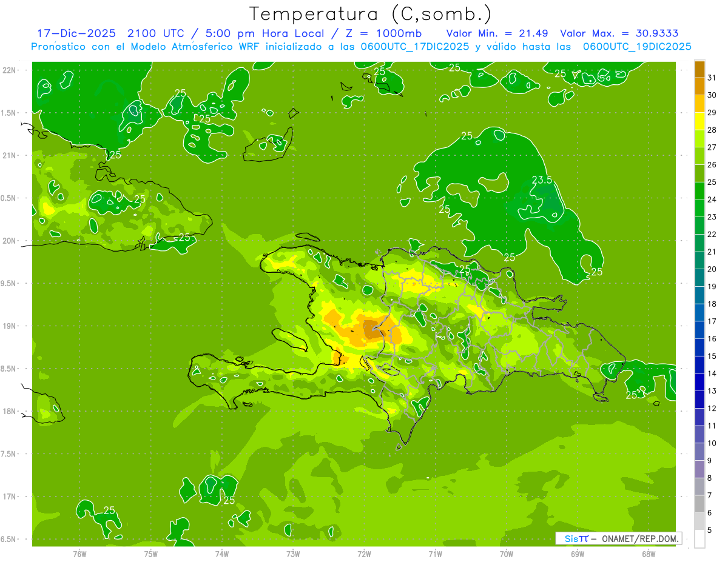Click the yellow legend swatch between 28 and 29

pyautogui.click(x=699, y=121)
